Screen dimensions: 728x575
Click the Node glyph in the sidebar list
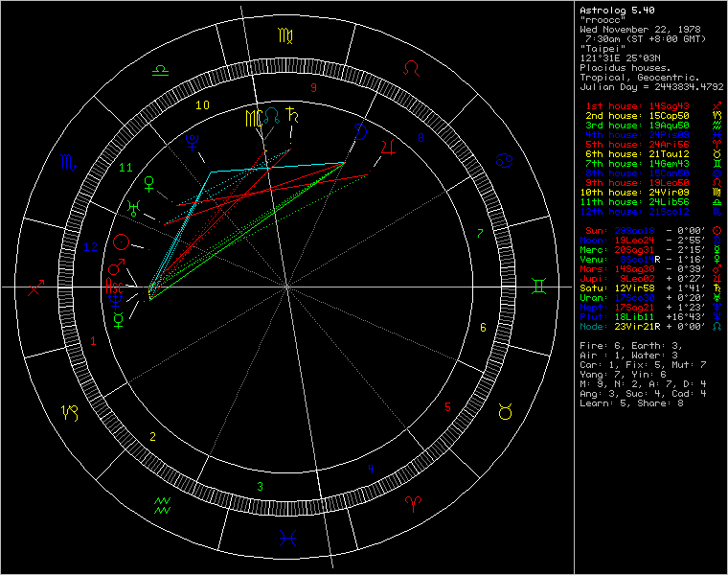[717, 327]
